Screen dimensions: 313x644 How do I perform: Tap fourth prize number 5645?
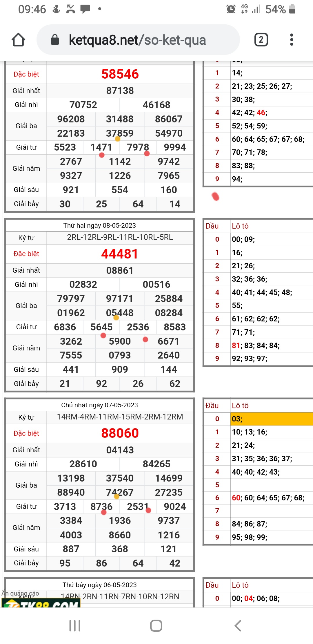point(101,327)
